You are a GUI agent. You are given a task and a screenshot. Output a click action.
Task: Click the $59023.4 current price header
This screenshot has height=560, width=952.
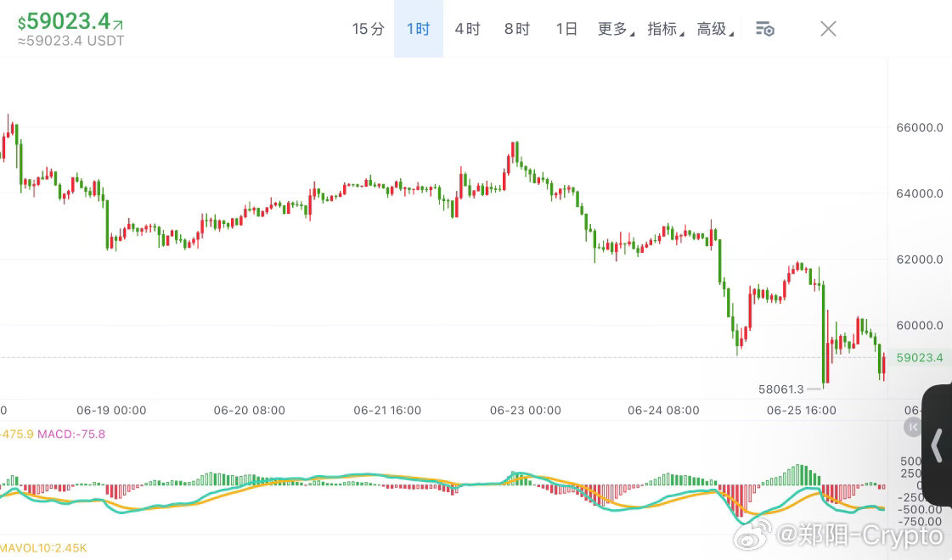coord(65,21)
